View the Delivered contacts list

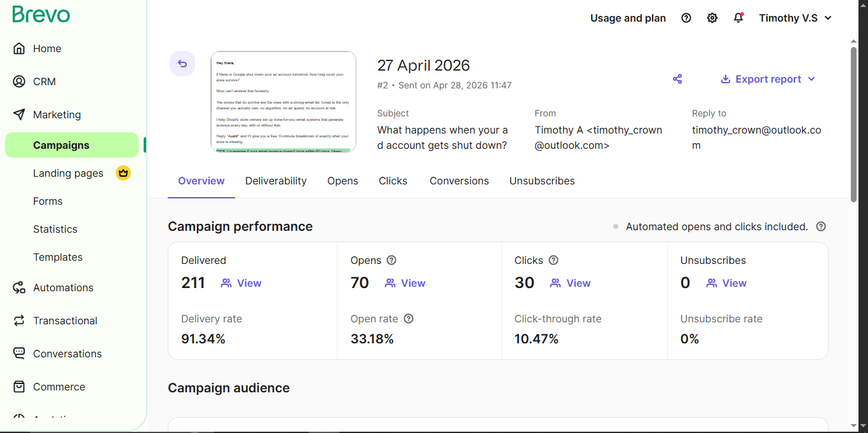241,283
